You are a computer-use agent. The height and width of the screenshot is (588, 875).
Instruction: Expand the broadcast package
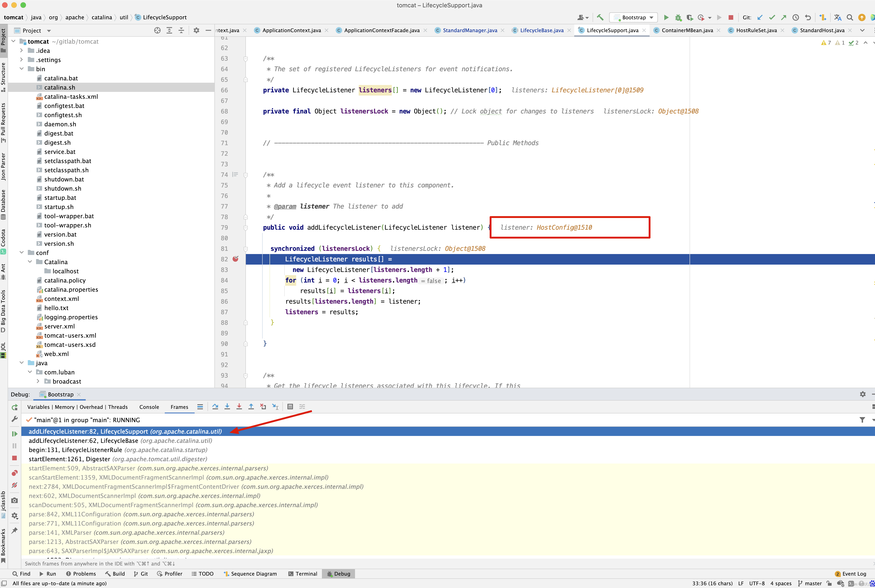(38, 381)
